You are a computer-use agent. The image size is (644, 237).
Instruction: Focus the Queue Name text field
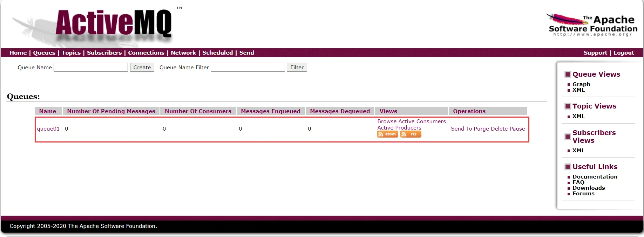(x=91, y=68)
